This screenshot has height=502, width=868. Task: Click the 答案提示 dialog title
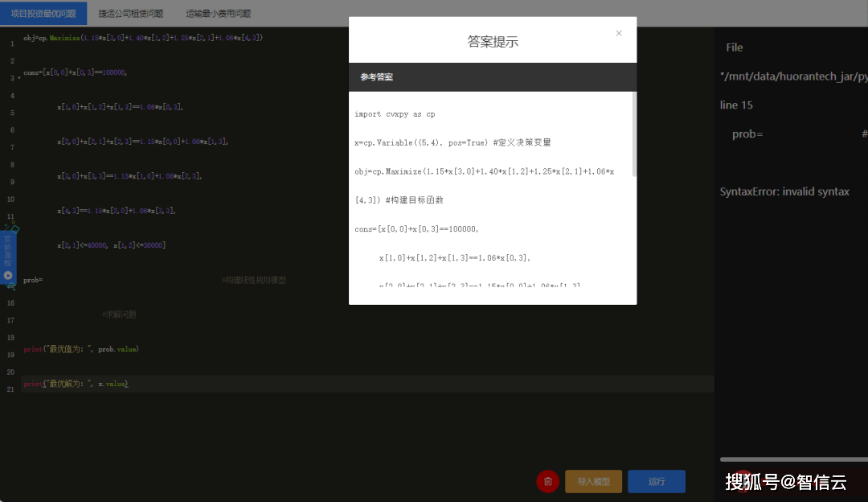493,42
